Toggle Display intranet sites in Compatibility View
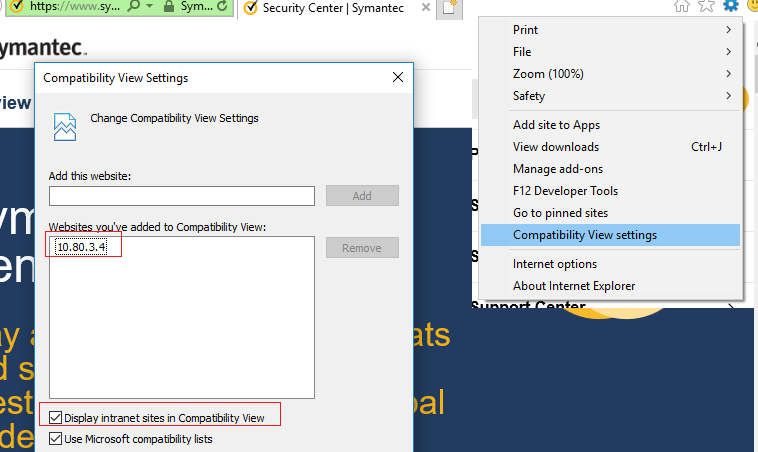This screenshot has width=758, height=452. pyautogui.click(x=56, y=418)
